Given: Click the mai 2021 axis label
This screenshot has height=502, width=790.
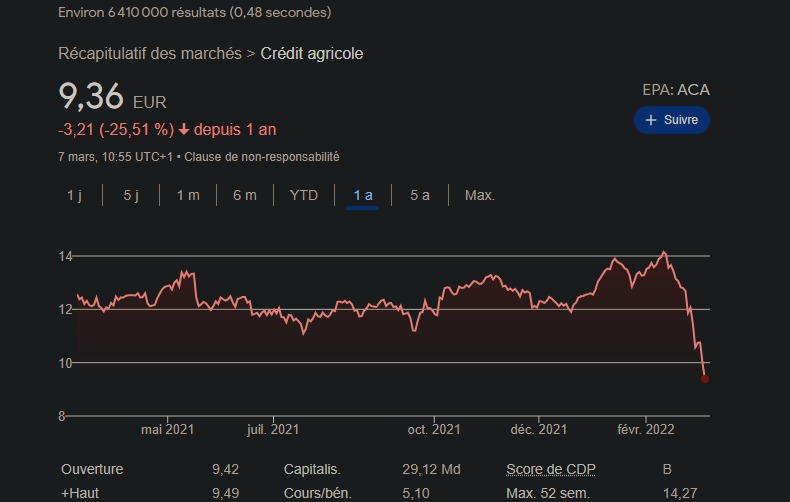Looking at the screenshot, I should click(x=167, y=429).
